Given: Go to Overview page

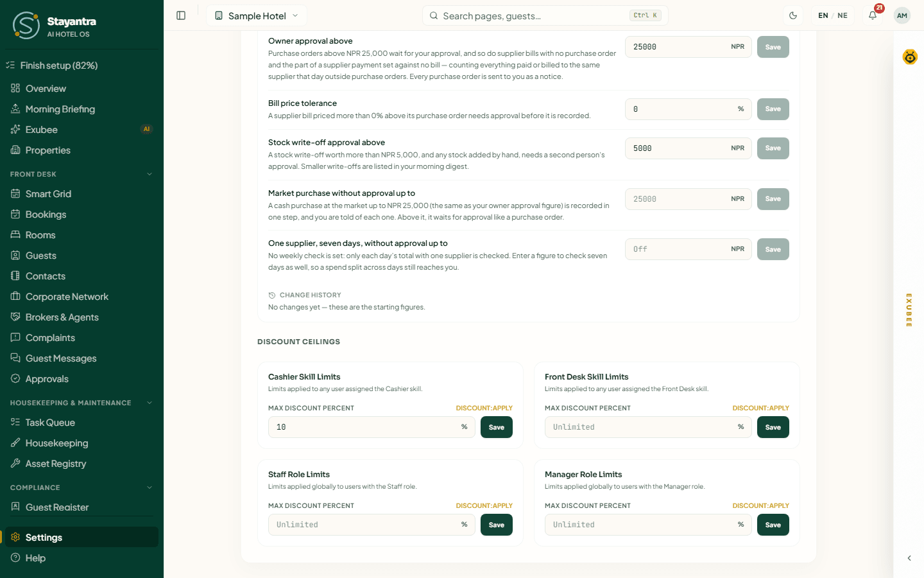Looking at the screenshot, I should tap(81, 89).
